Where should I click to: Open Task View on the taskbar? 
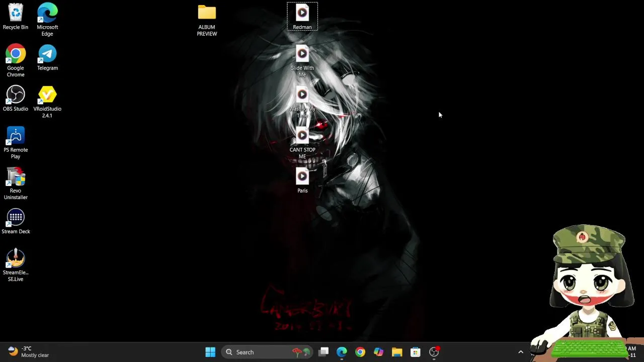pyautogui.click(x=324, y=352)
